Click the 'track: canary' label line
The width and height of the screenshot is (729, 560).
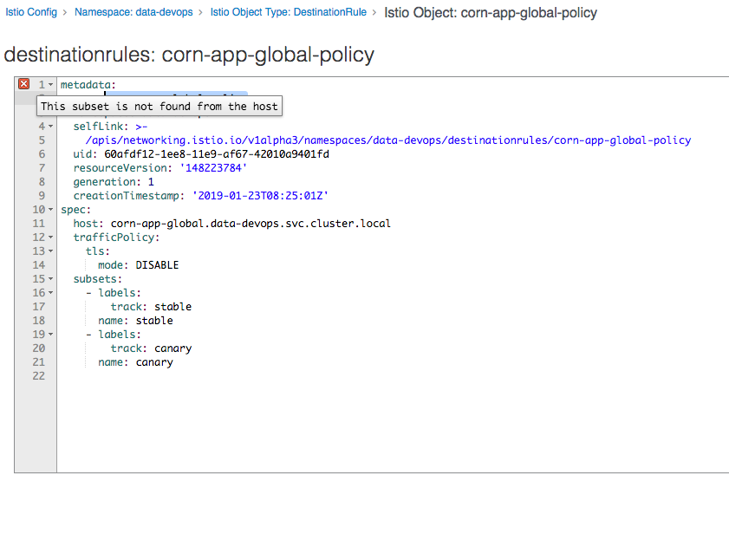pos(151,348)
